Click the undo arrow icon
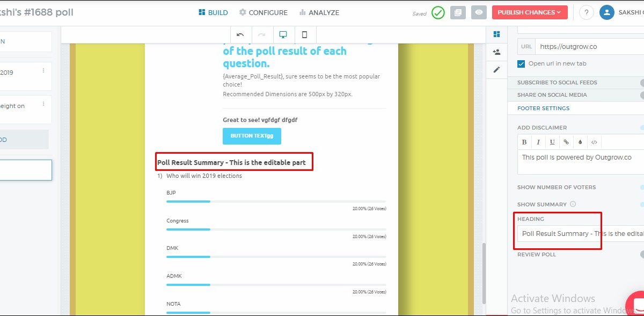 pos(240,35)
